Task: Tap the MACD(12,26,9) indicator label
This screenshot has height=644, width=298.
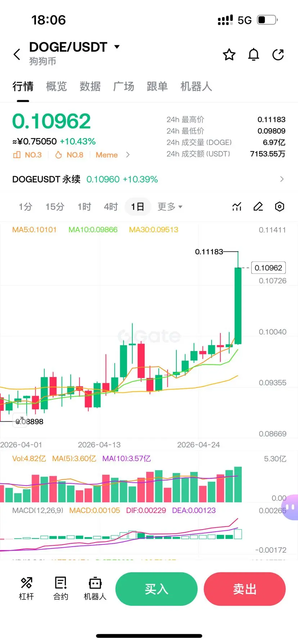Action: coord(38,510)
